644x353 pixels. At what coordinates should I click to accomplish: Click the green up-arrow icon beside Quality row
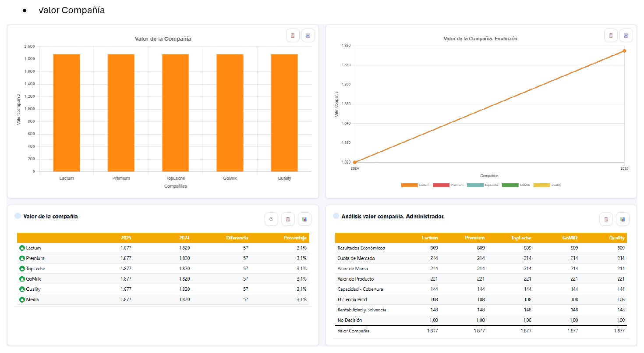pos(22,289)
